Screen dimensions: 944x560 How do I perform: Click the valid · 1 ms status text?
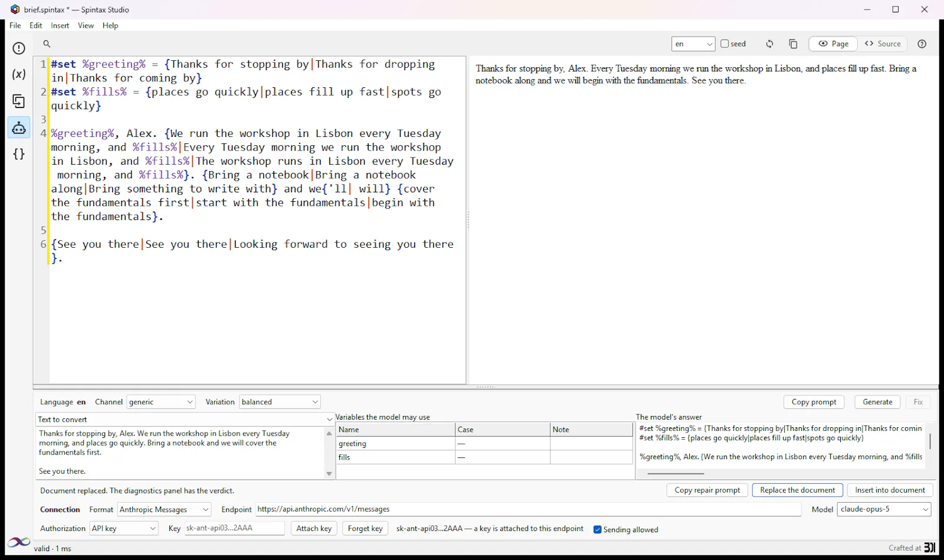53,548
